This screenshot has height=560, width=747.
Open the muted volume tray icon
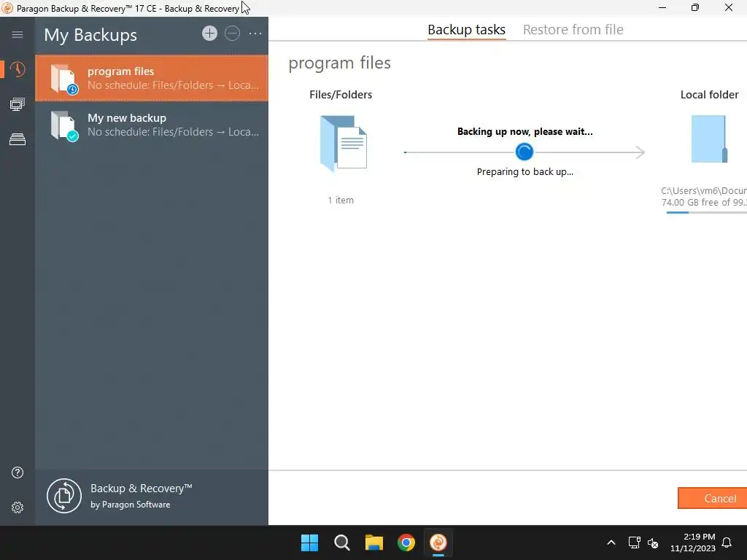pos(653,542)
